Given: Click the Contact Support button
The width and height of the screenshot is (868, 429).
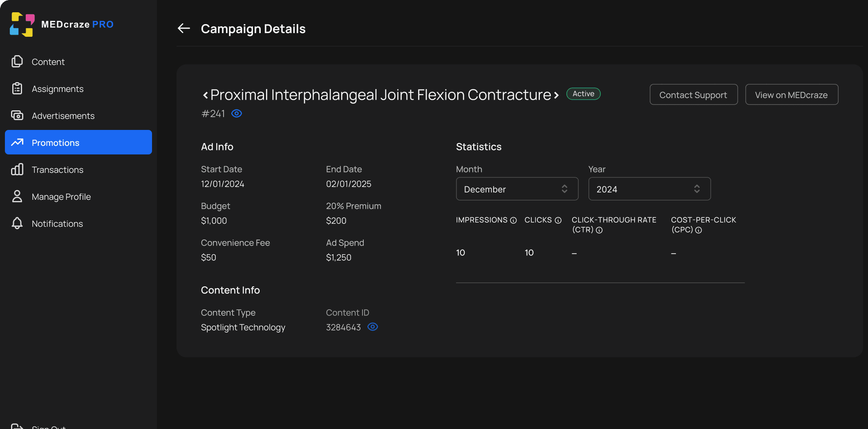Looking at the screenshot, I should coord(694,94).
